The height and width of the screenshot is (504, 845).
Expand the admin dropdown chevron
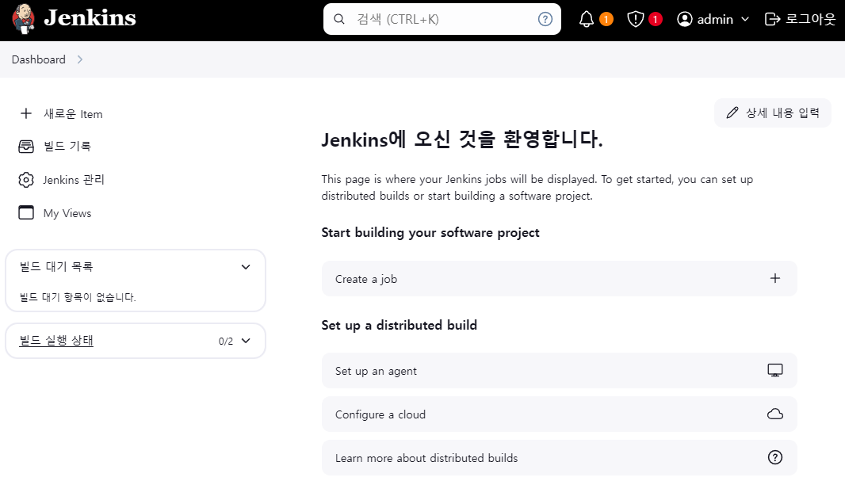pos(745,19)
